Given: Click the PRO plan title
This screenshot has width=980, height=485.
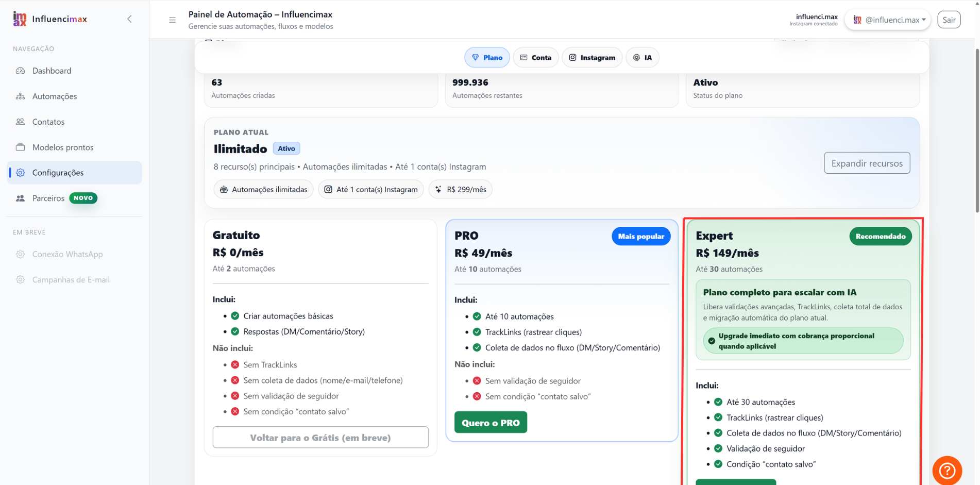Looking at the screenshot, I should coord(466,236).
